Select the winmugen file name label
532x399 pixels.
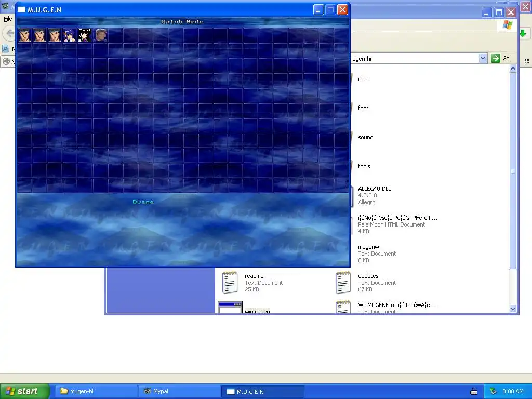tap(257, 311)
